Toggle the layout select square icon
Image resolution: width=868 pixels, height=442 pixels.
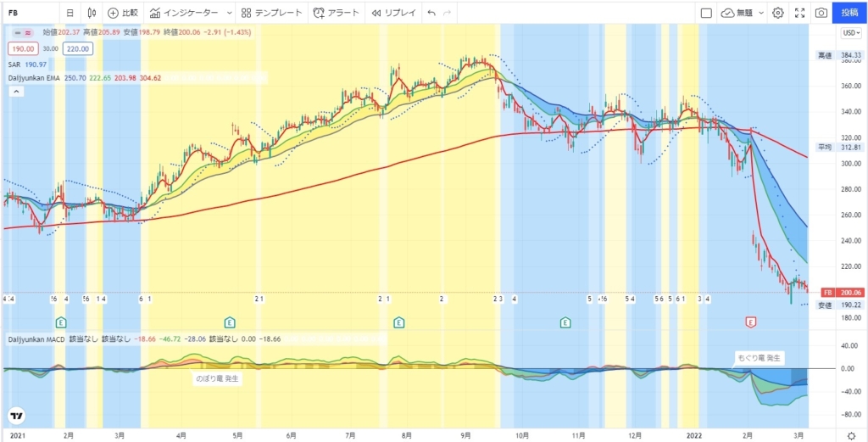click(x=705, y=13)
